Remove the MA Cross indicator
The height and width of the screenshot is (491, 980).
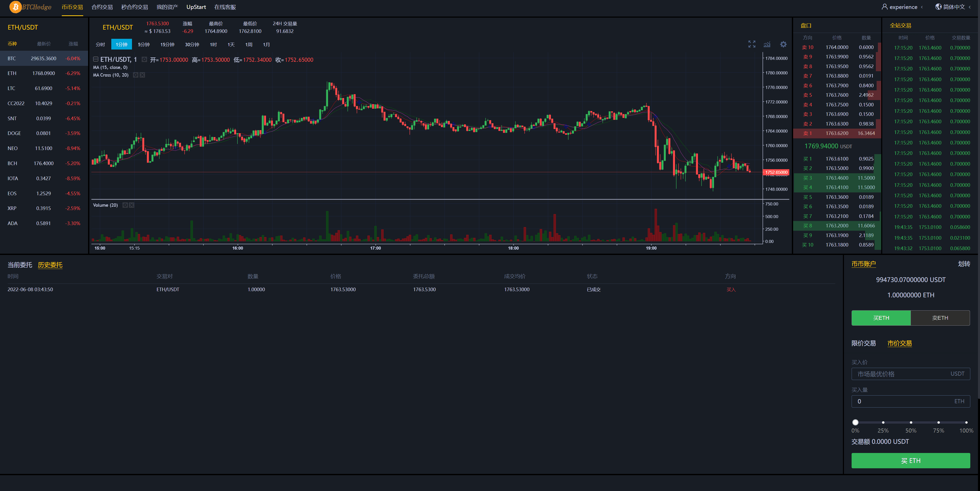pyautogui.click(x=142, y=75)
